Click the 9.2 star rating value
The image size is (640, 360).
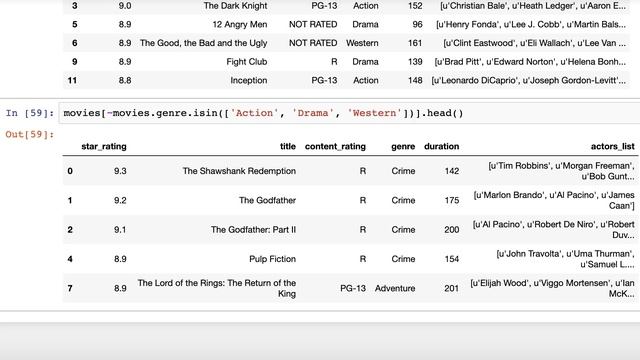[x=120, y=200]
